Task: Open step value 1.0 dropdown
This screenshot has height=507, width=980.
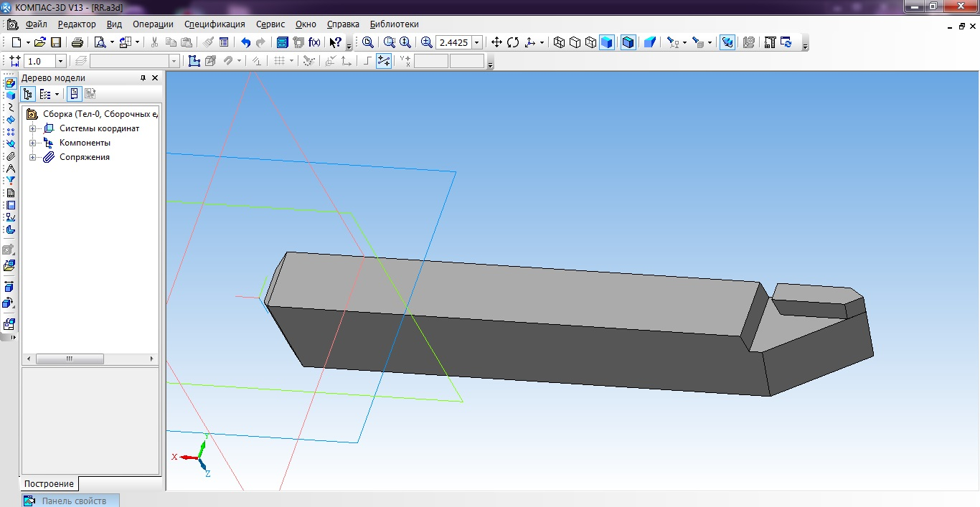Action: (x=60, y=61)
